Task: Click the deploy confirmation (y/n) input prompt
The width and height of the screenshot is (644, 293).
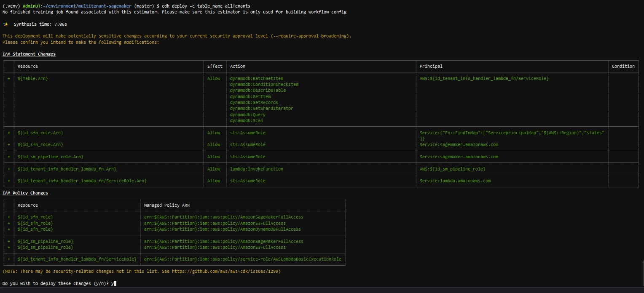Action: coord(59,284)
